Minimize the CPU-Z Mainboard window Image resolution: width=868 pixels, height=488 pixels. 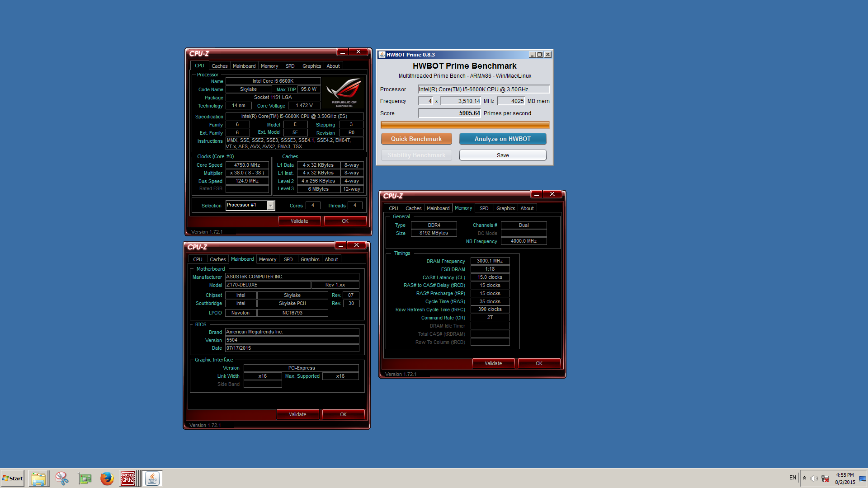click(x=341, y=245)
